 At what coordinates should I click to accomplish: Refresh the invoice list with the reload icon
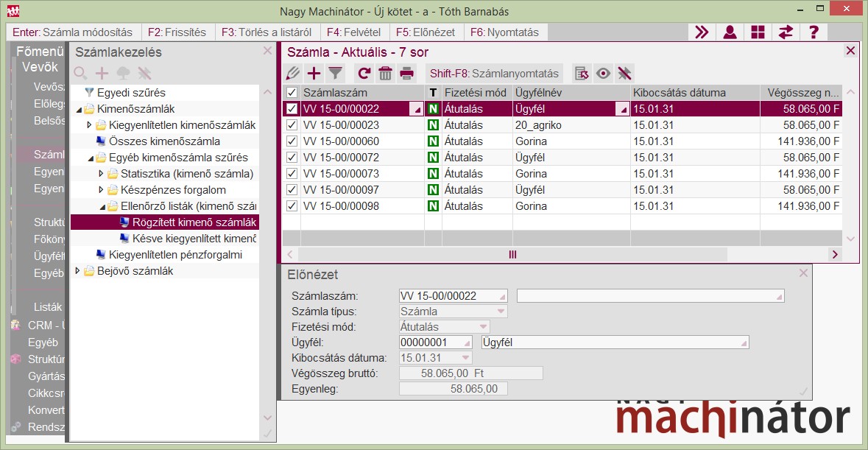(x=364, y=73)
